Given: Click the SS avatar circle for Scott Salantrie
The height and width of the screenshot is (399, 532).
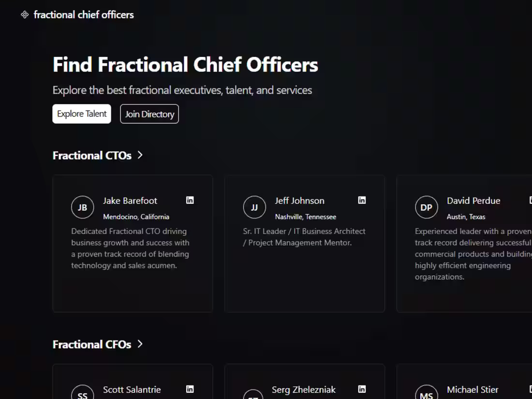Looking at the screenshot, I should point(83,394).
